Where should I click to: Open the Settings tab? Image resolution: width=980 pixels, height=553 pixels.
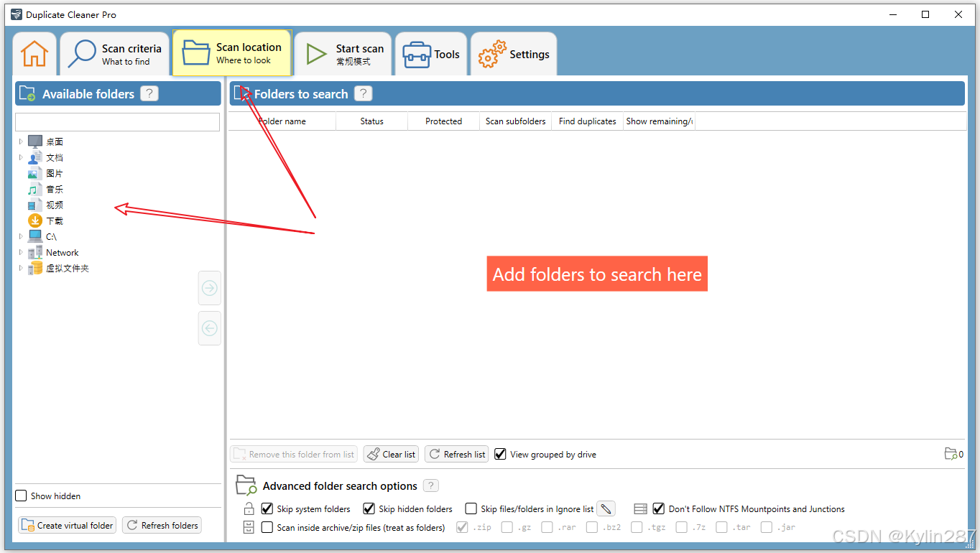(514, 54)
